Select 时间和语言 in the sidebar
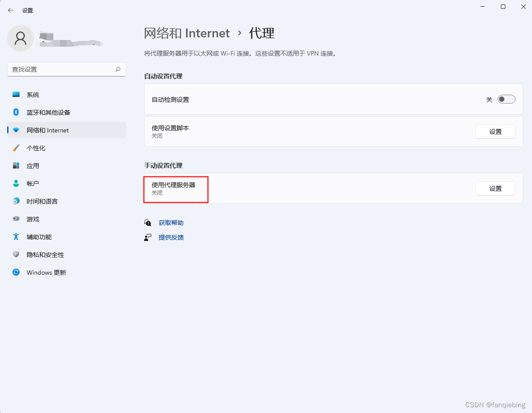The height and width of the screenshot is (413, 532). coord(67,201)
